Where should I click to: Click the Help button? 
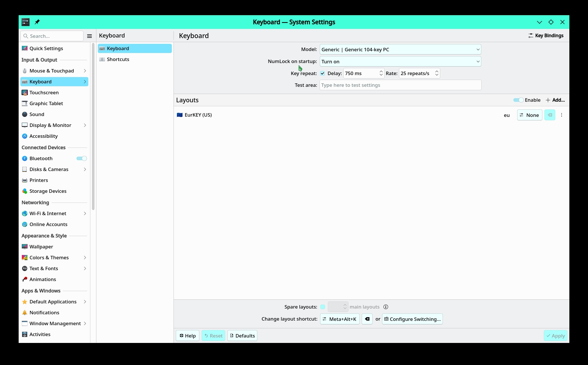pyautogui.click(x=188, y=335)
